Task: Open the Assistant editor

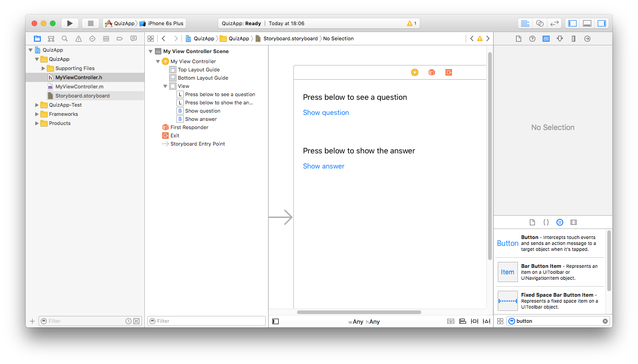Action: pos(540,23)
